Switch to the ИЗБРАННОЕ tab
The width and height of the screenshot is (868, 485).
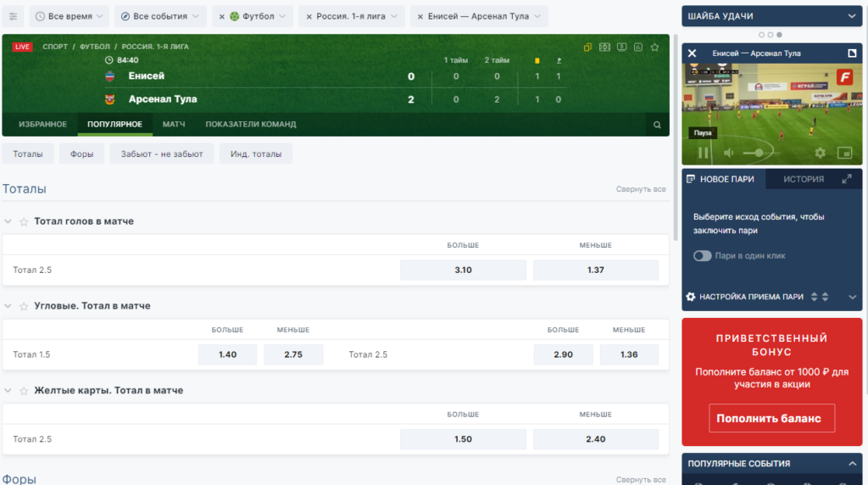coord(42,125)
